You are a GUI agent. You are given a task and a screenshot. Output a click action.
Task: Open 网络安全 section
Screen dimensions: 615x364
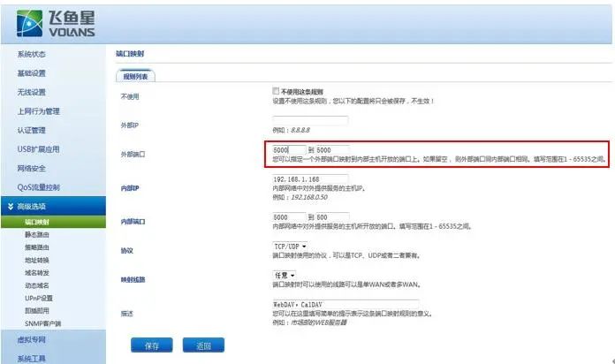(x=32, y=168)
